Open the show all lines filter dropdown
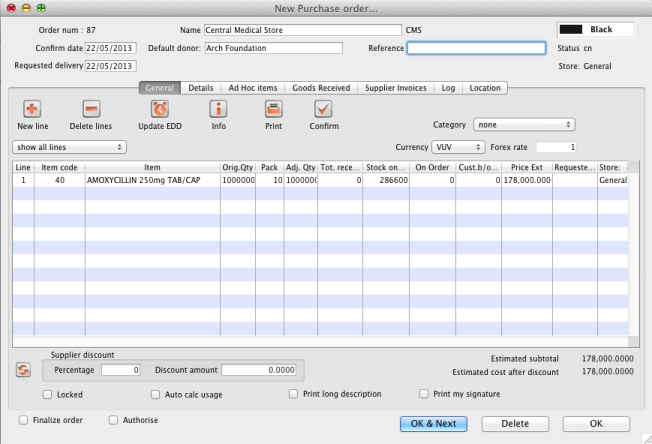The image size is (652, 444). pos(69,147)
